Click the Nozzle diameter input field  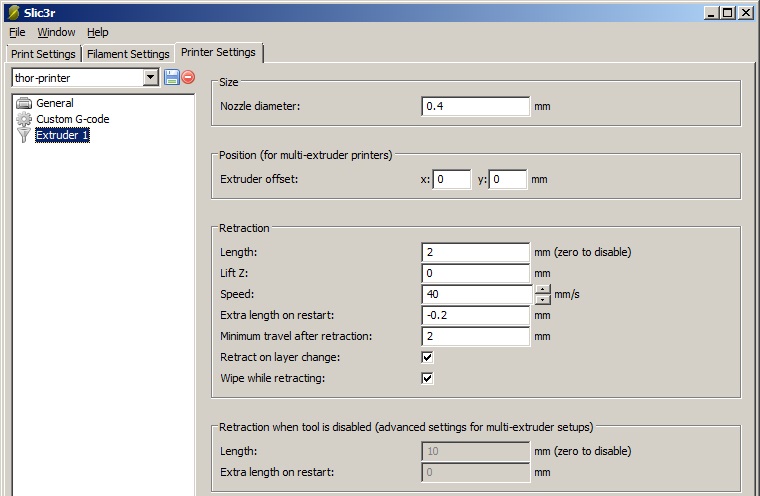tap(475, 106)
